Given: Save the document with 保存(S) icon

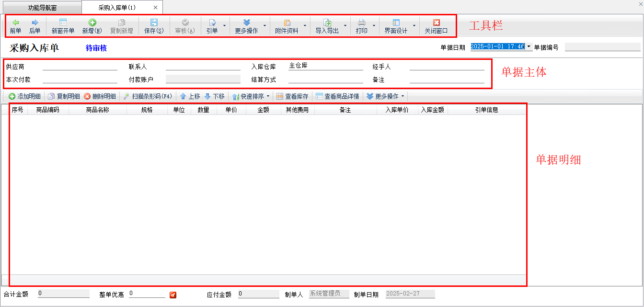Looking at the screenshot, I should (x=154, y=23).
